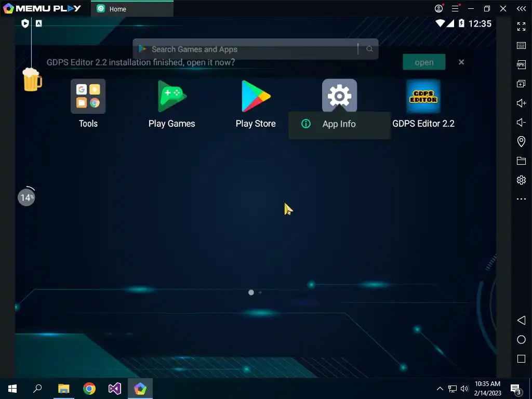532x399 pixels.
Task: Increase volume with speaker plus icon
Action: coord(521,103)
